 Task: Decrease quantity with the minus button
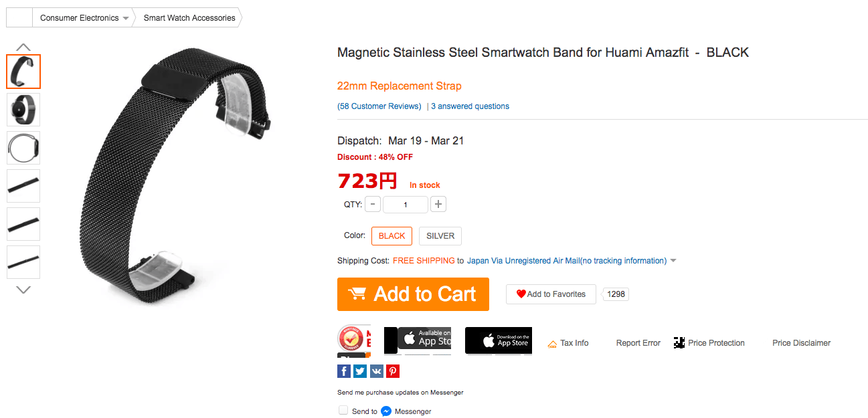point(373,205)
